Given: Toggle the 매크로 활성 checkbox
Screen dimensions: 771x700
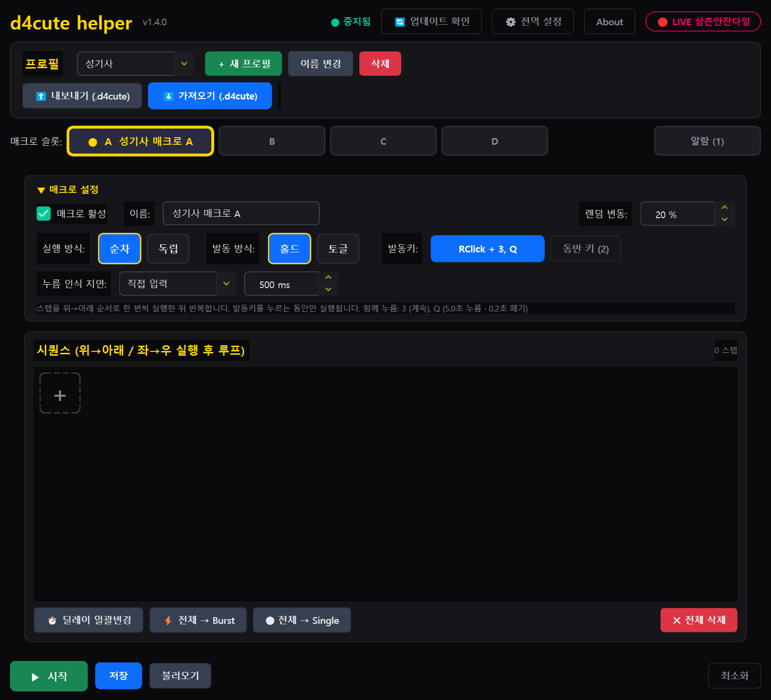Looking at the screenshot, I should coord(44,213).
